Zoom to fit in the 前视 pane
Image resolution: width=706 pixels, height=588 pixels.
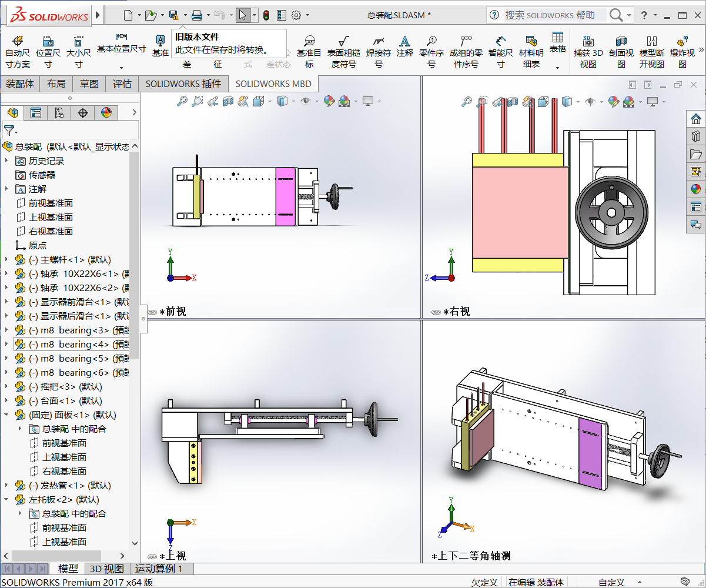182,101
